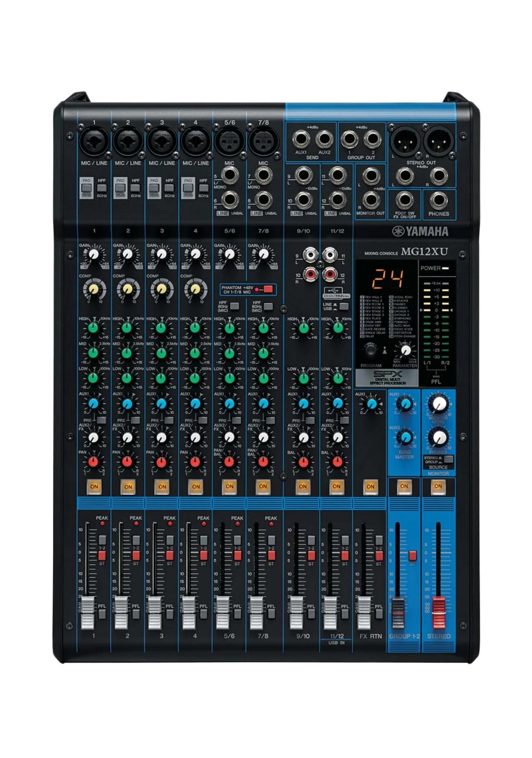The height and width of the screenshot is (758, 532).
Task: Click the PHONES level knob
Action: 438,438
